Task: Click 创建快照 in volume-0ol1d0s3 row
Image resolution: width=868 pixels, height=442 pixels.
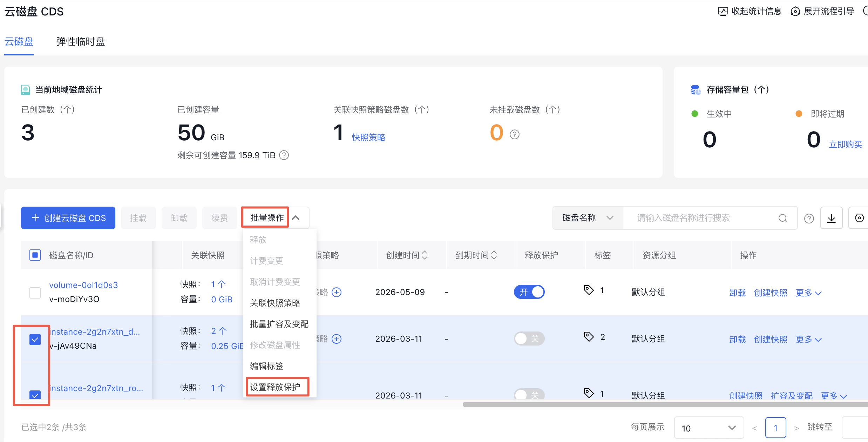Action: (771, 293)
